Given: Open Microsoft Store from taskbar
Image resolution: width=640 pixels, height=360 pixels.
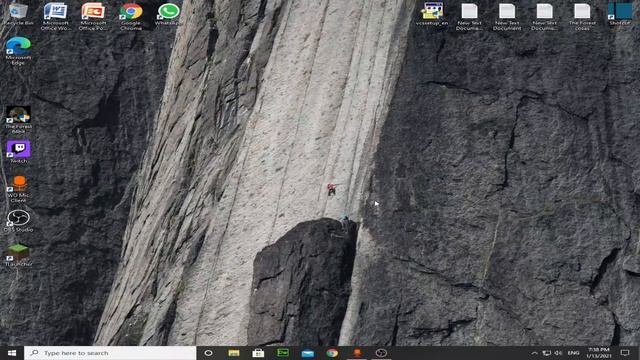Looking at the screenshot, I should 258,353.
